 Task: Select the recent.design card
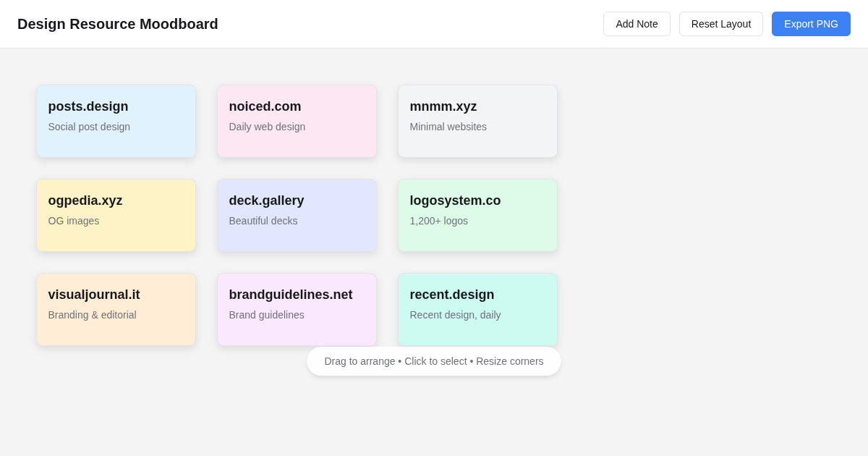(x=477, y=310)
